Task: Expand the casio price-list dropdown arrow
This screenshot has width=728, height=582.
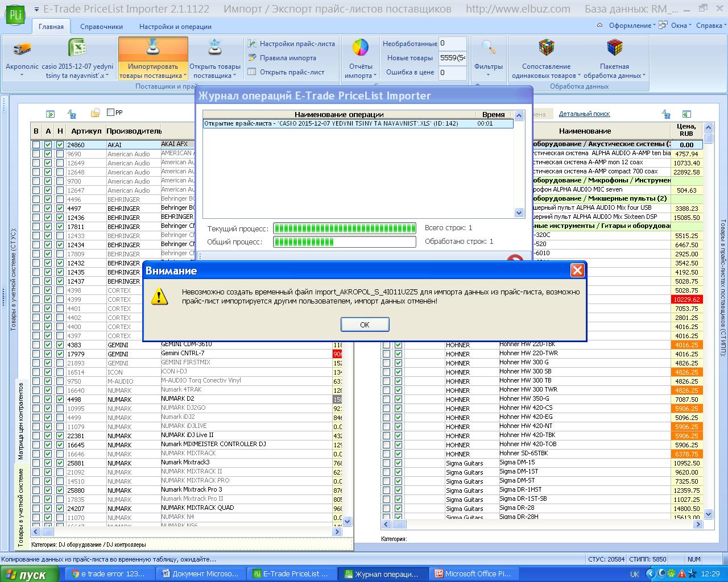Action: tap(107, 76)
